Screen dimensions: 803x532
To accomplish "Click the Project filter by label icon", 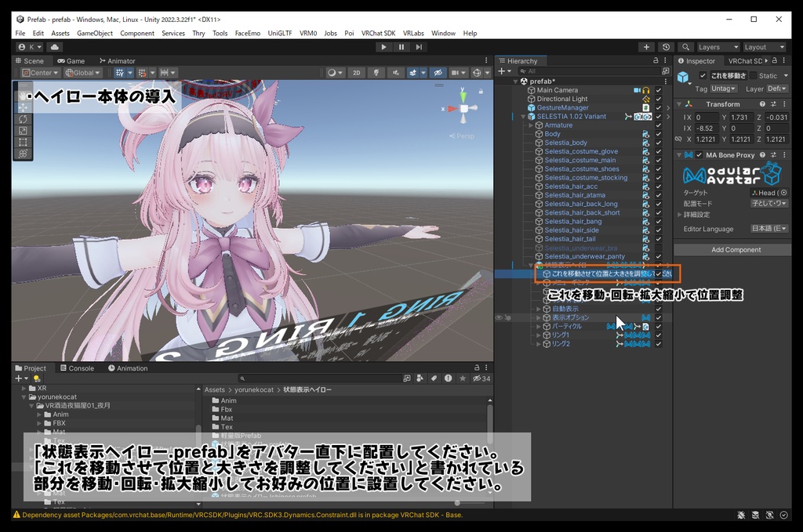I will pyautogui.click(x=434, y=378).
